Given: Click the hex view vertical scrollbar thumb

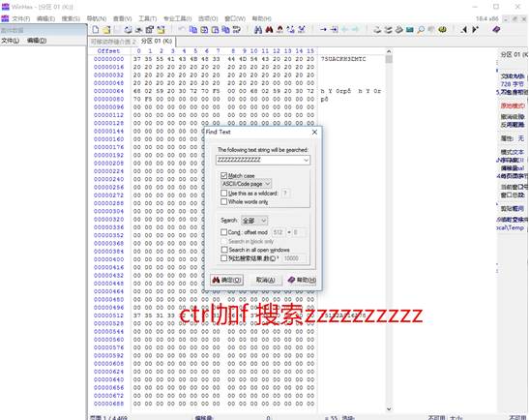Looking at the screenshot, I should [389, 59].
